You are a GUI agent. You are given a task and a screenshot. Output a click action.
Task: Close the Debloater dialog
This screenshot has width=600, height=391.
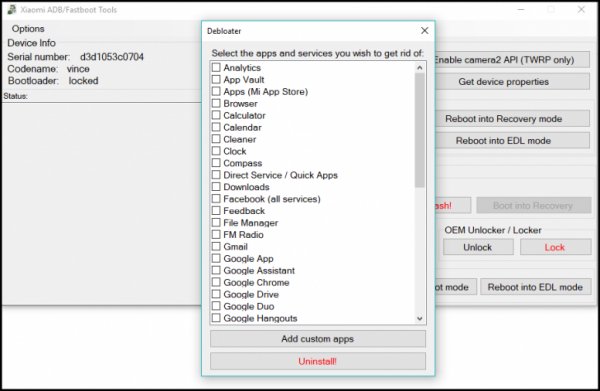pos(425,31)
